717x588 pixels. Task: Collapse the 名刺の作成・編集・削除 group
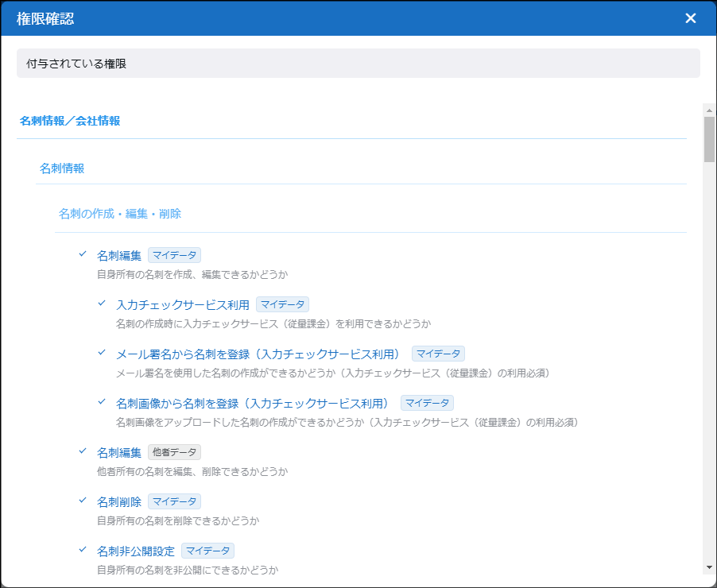pyautogui.click(x=120, y=214)
